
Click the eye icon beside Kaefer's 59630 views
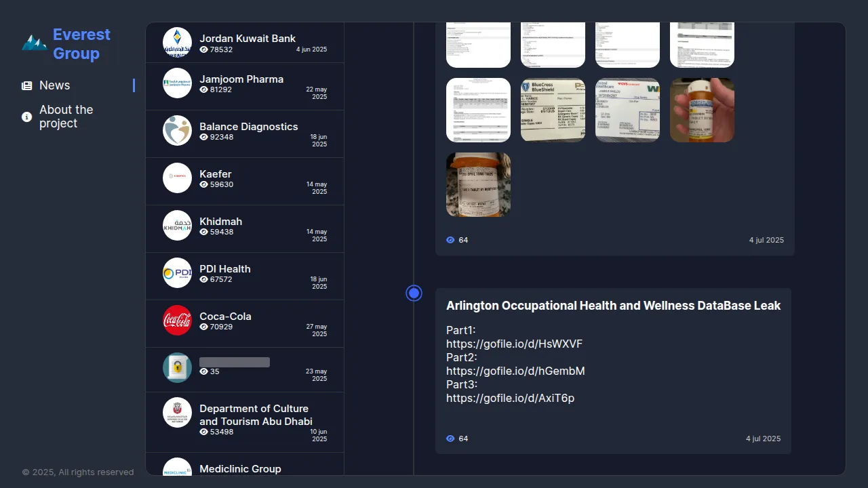[203, 184]
